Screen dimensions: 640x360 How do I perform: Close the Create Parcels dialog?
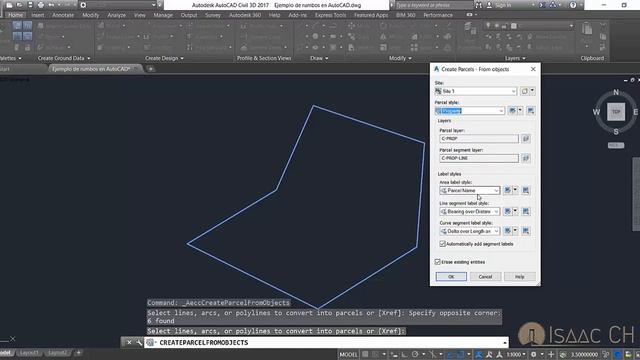[533, 69]
